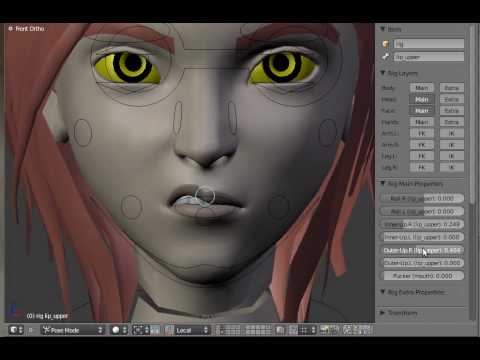This screenshot has height=360, width=480.
Task: Collapse the Rig Extra Properties panel
Action: coord(383,292)
